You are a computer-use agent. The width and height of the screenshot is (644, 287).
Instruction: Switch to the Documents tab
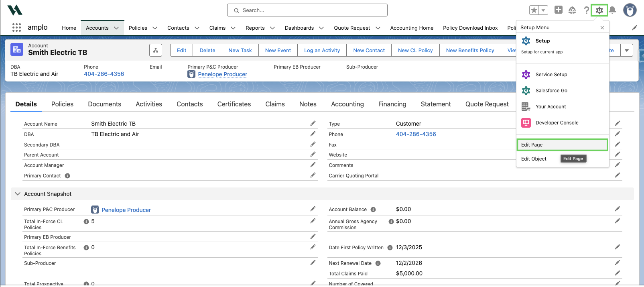click(104, 104)
